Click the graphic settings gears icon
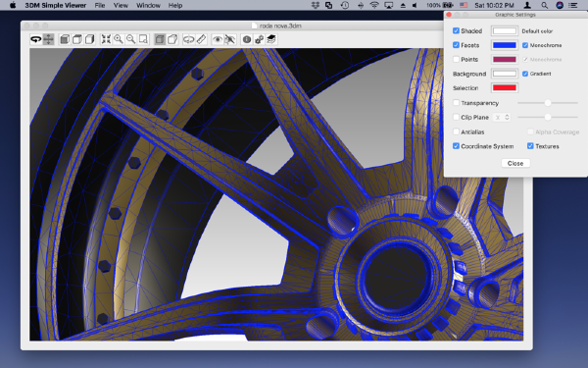This screenshot has height=368, width=588. [x=259, y=39]
